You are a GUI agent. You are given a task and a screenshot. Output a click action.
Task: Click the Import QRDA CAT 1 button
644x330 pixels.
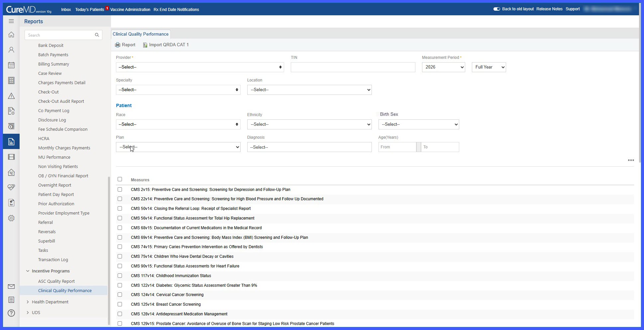(x=166, y=45)
